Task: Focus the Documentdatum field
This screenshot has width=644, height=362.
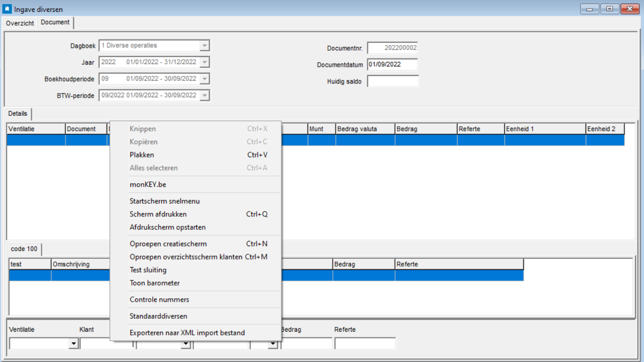Action: [x=393, y=65]
